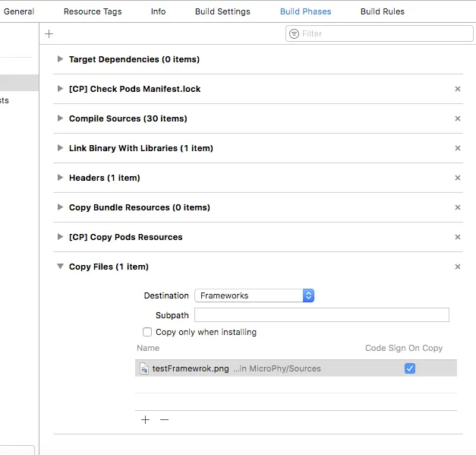Click Link Binary With Libraries title
This screenshot has height=455, width=476.
coord(141,148)
